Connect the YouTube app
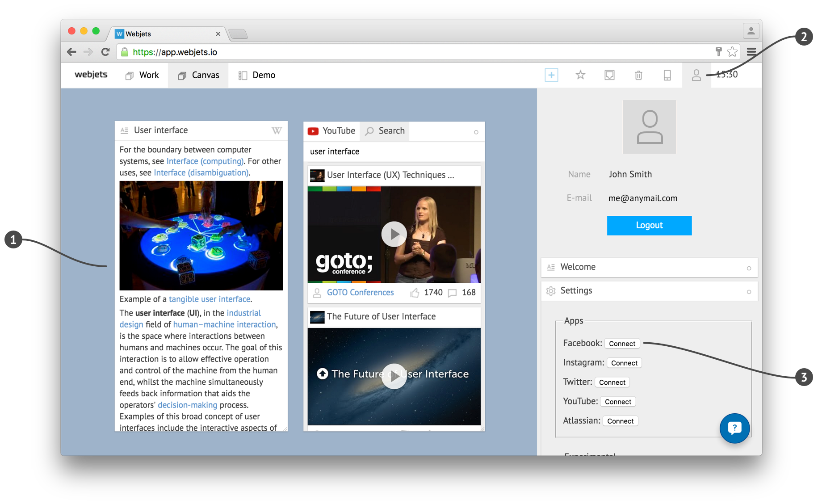This screenshot has width=822, height=504. [x=618, y=402]
